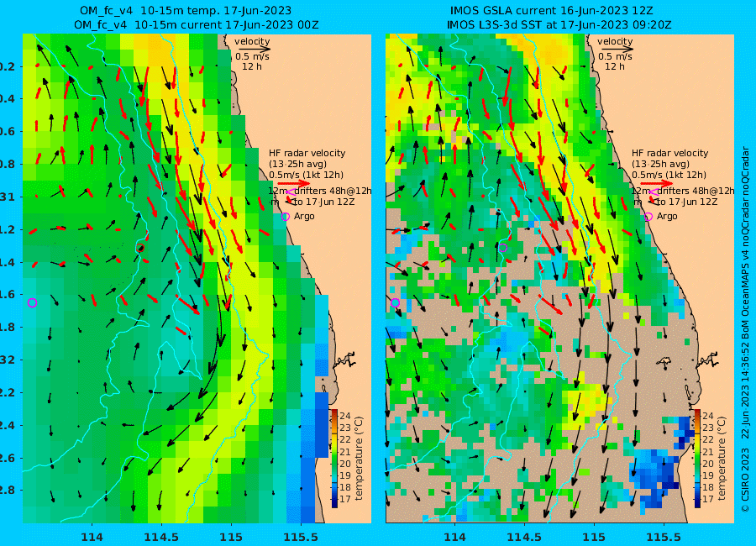Click the 'Argo' label in right panel
756x546 pixels.
(667, 216)
